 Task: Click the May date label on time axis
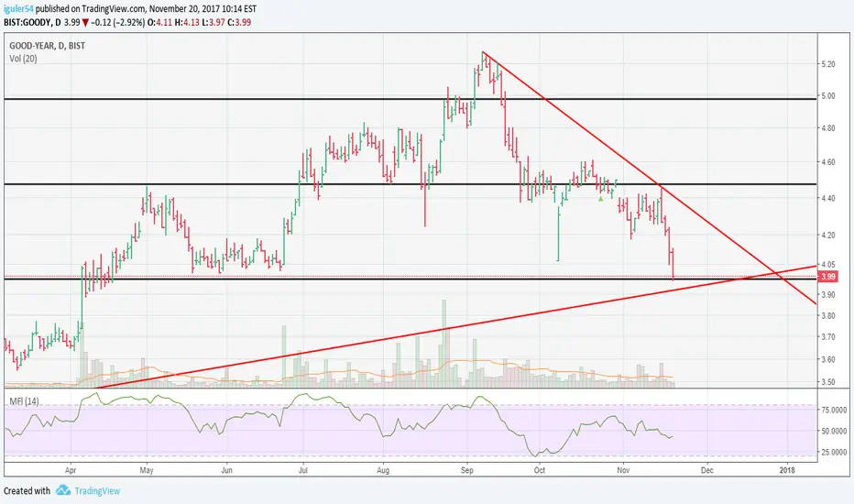tap(147, 470)
